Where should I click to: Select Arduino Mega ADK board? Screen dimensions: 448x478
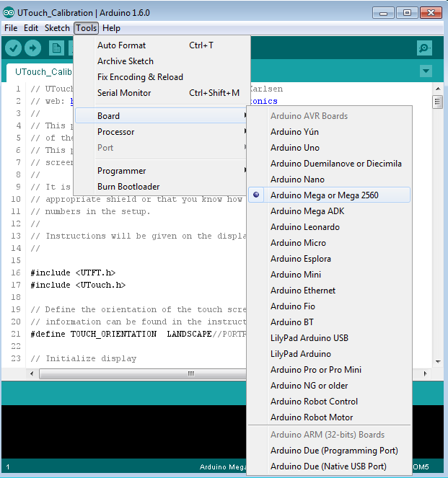click(x=330, y=211)
